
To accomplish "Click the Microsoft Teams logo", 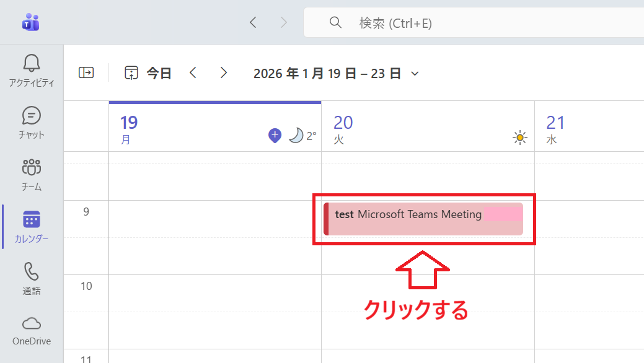I will 30,21.
